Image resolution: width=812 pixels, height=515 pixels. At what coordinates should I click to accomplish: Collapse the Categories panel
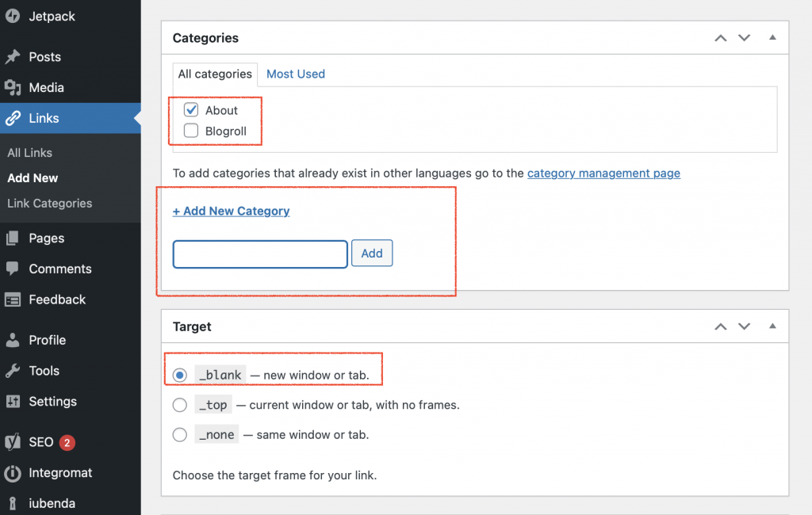pyautogui.click(x=772, y=37)
